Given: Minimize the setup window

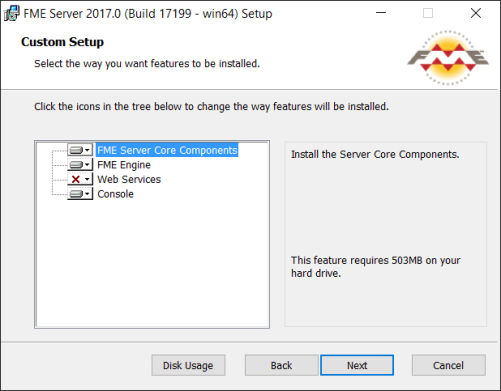Looking at the screenshot, I should [x=381, y=13].
